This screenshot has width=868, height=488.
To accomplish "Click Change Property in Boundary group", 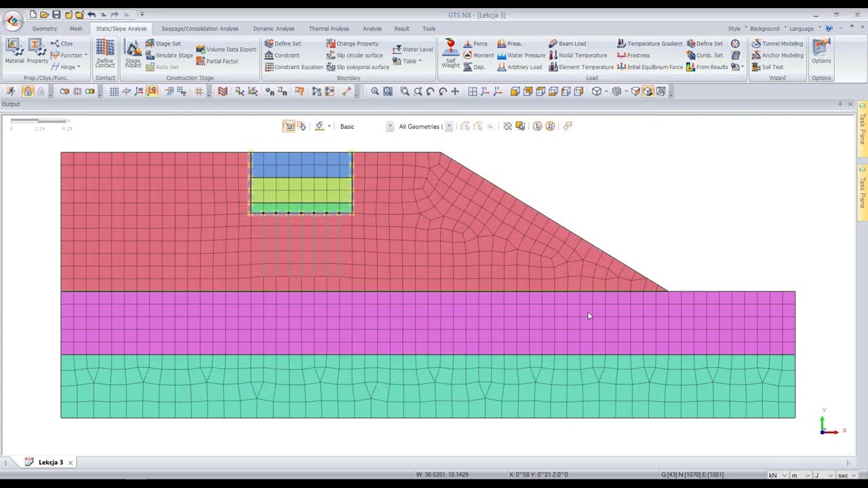I will pos(352,43).
